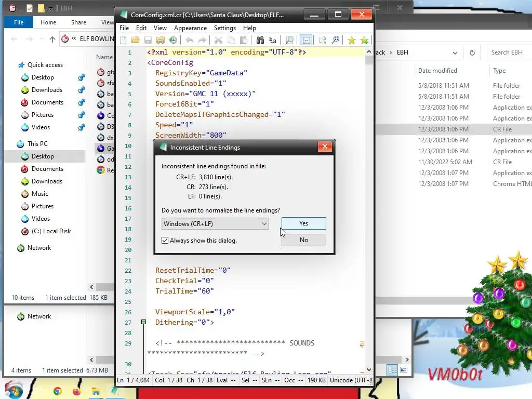532x399 pixels.
Task: Click the Replace text icon
Action: pyautogui.click(x=272, y=41)
